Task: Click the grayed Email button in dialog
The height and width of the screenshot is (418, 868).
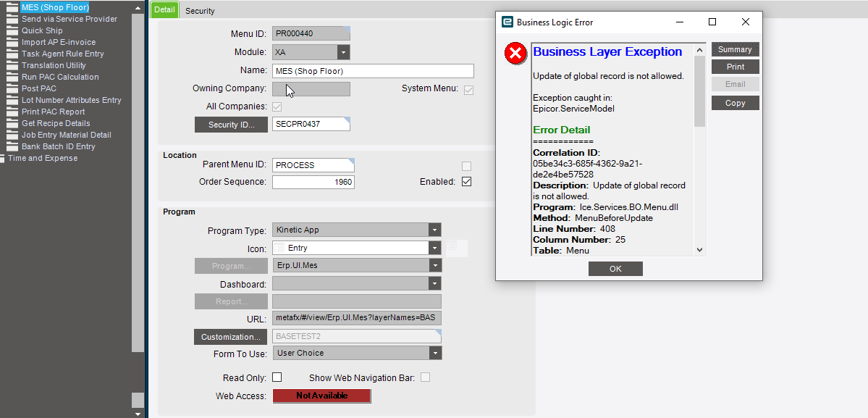Action: point(735,84)
